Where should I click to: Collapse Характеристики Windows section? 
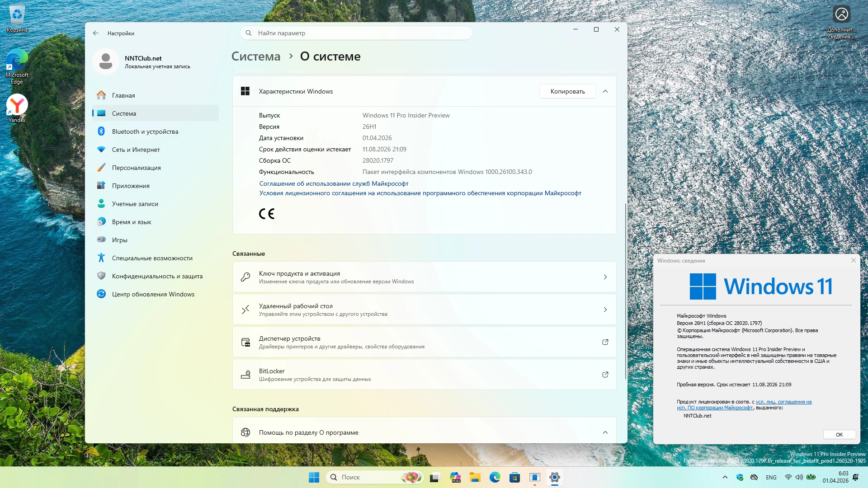point(605,91)
